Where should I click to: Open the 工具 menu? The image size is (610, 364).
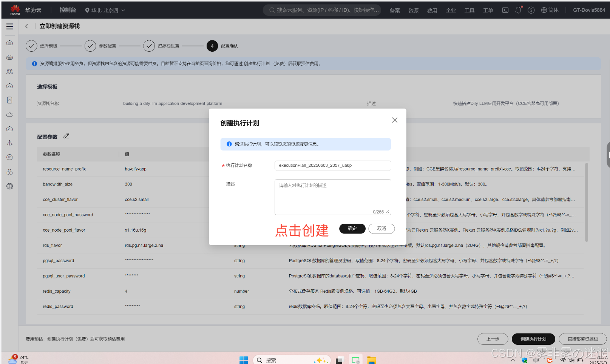click(469, 10)
